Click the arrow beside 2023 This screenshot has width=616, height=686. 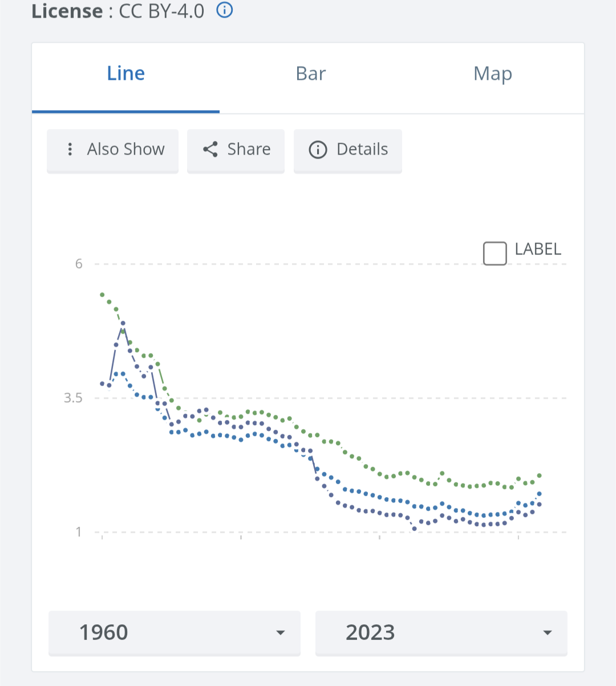pos(548,632)
